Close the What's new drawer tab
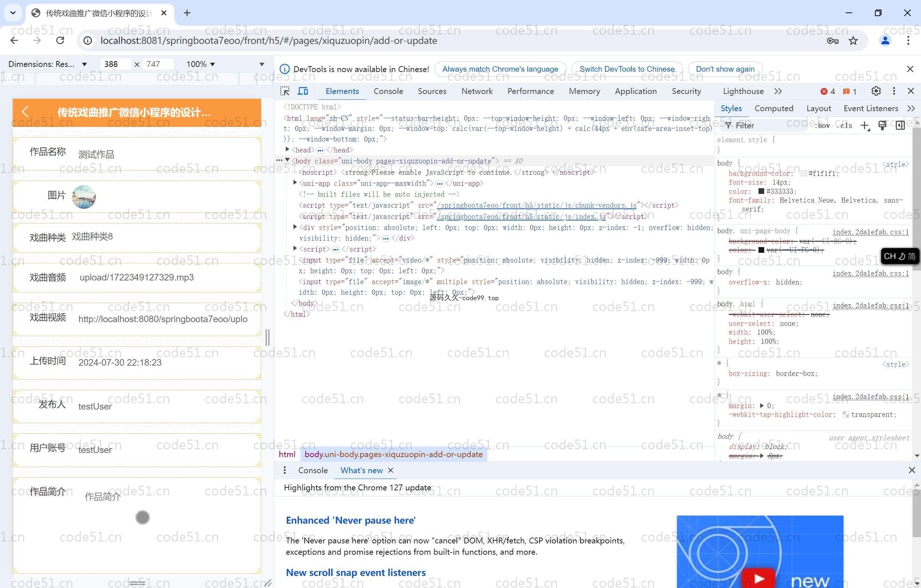The width and height of the screenshot is (921, 588). click(x=391, y=470)
